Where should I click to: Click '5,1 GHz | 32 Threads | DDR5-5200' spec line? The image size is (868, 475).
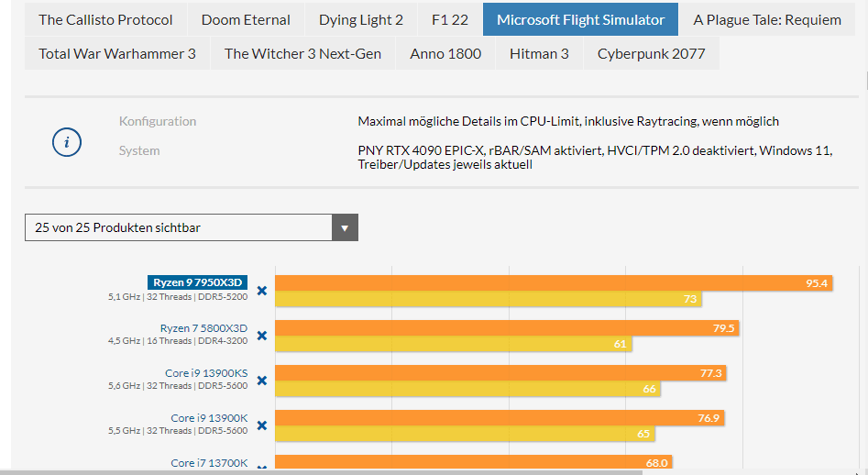click(178, 297)
